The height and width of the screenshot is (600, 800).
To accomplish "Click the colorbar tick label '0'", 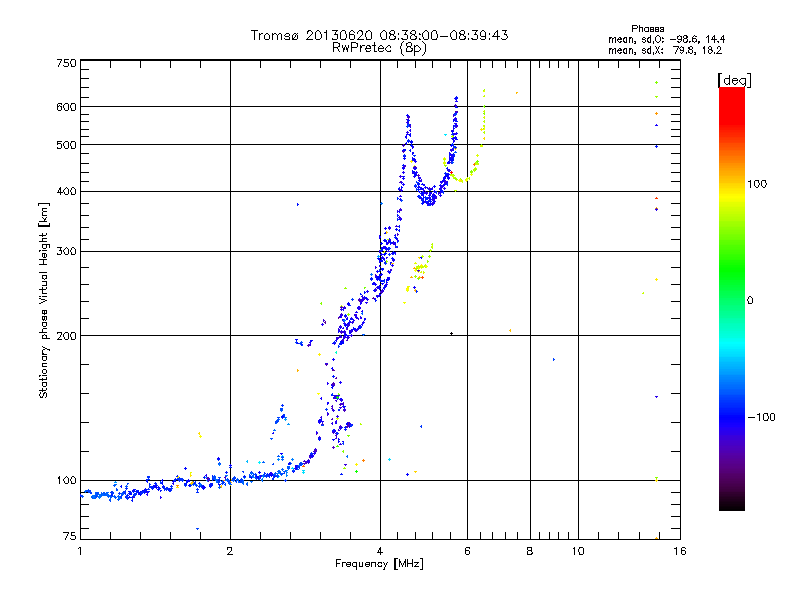I will click(750, 301).
